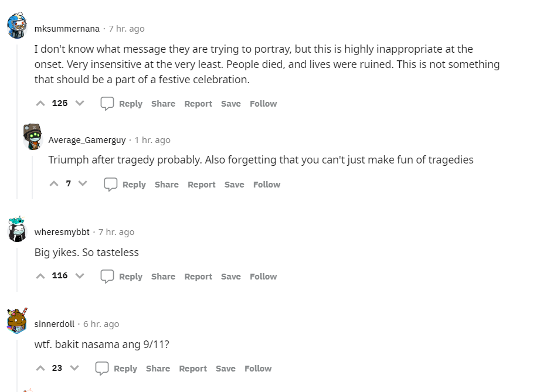Upvote wheresmybbt's comment
540x392 pixels.
[x=40, y=276]
